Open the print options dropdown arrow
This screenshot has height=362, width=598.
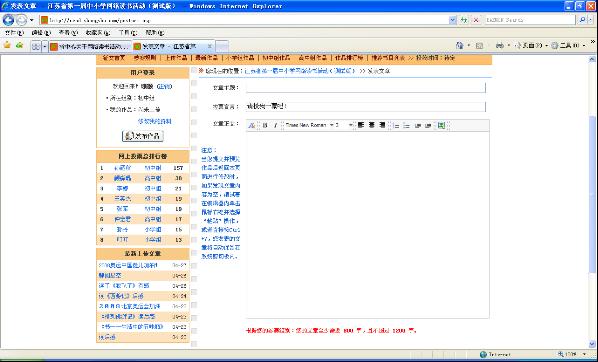pyautogui.click(x=508, y=46)
